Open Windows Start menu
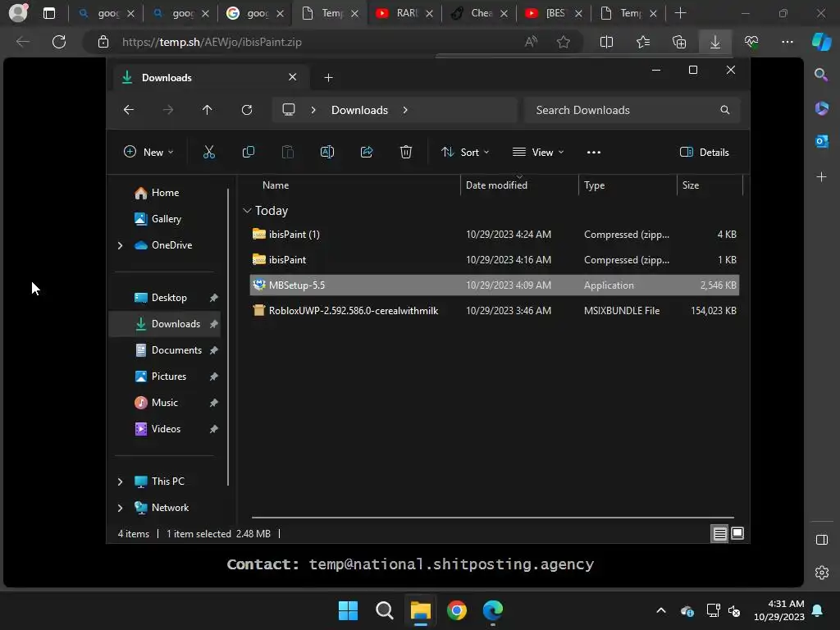 [x=348, y=610]
